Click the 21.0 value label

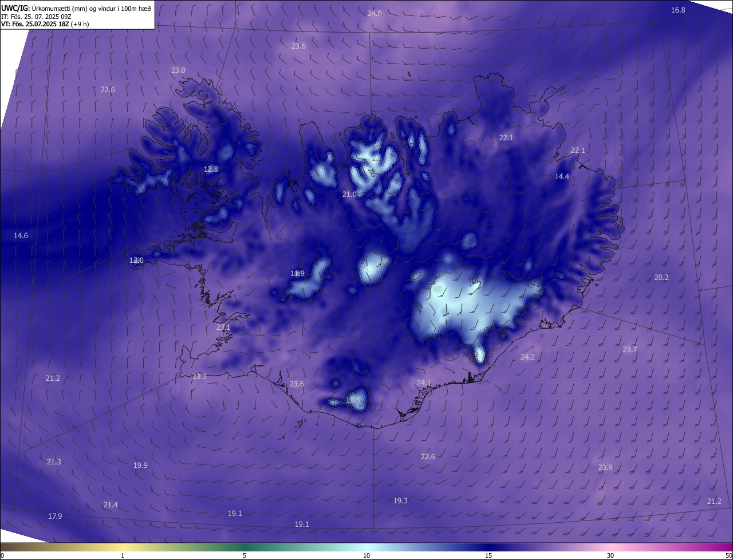[349, 194]
